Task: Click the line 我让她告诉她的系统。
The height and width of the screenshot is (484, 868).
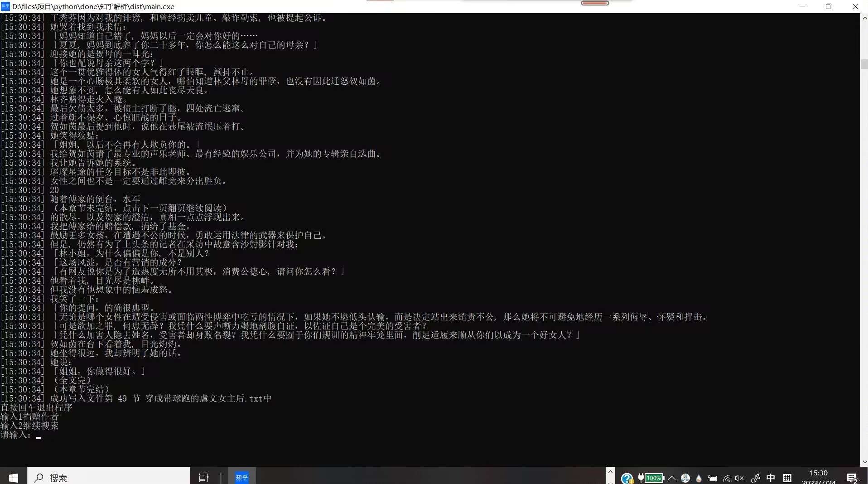Action: click(69, 163)
